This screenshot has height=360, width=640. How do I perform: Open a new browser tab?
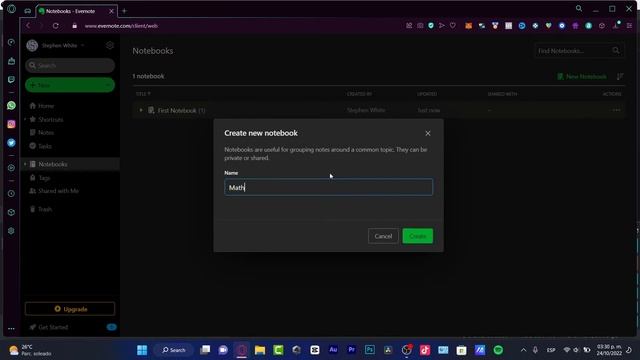[x=124, y=11]
